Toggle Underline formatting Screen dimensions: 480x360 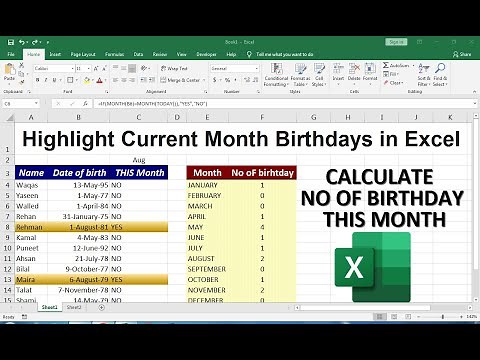pyautogui.click(x=54, y=80)
